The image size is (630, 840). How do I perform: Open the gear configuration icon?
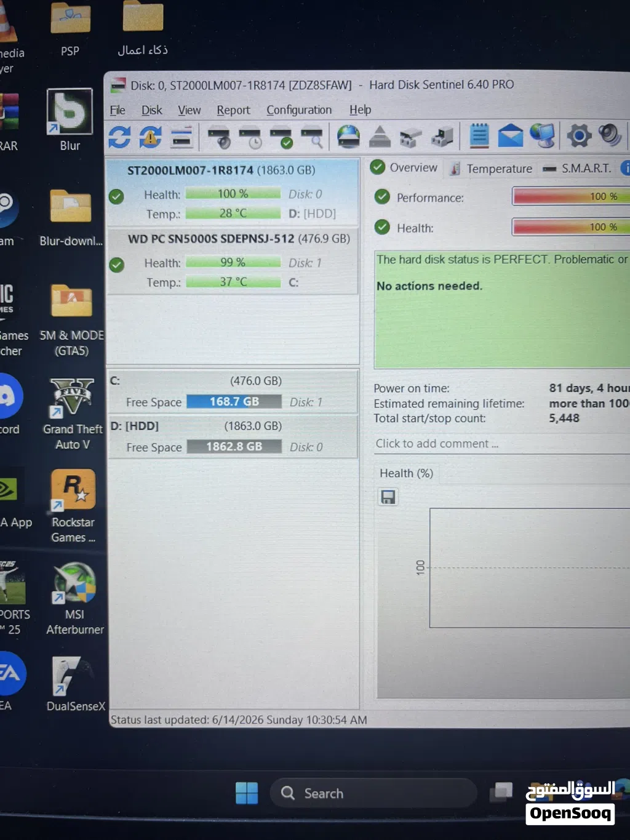(578, 135)
